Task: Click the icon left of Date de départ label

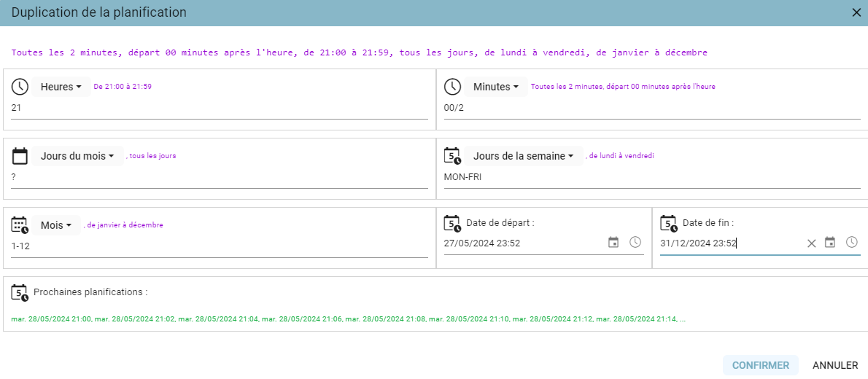Action: click(452, 224)
